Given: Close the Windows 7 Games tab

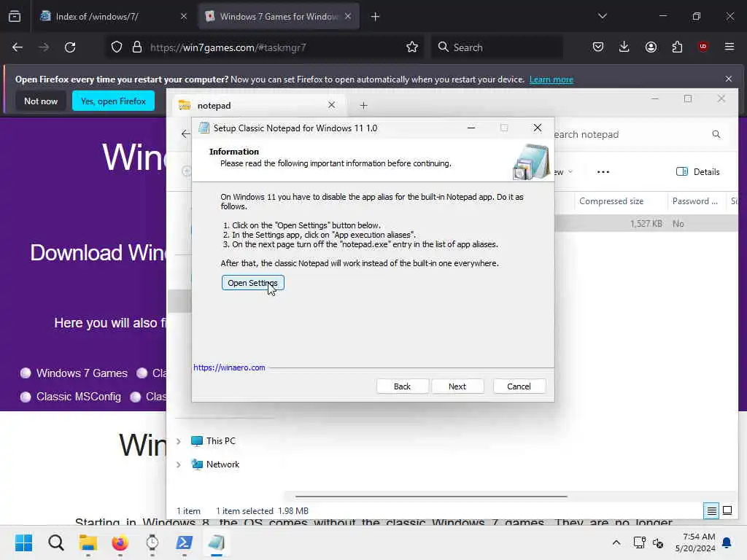Looking at the screenshot, I should (348, 17).
